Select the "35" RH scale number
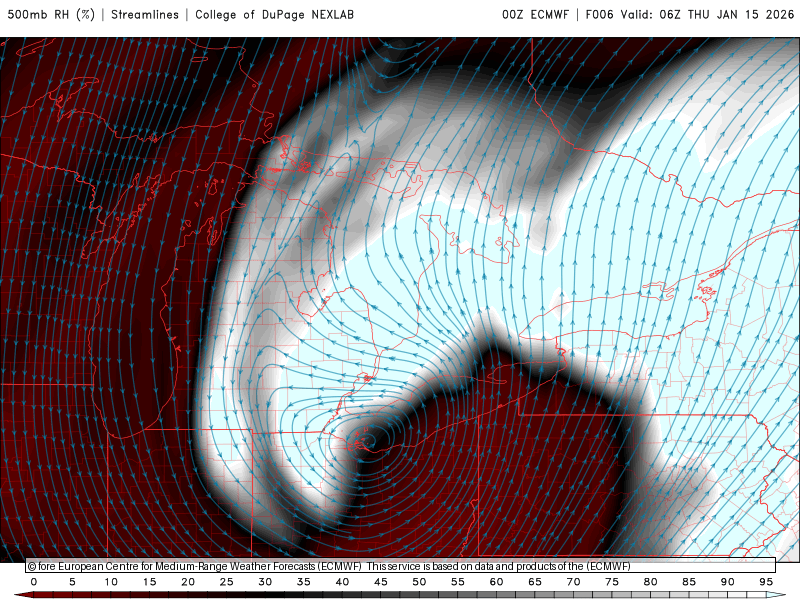The height and width of the screenshot is (600, 800). [x=304, y=582]
